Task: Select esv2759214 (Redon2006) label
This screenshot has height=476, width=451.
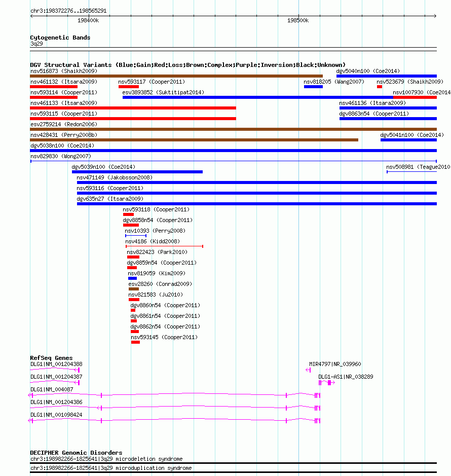Action: [64, 124]
